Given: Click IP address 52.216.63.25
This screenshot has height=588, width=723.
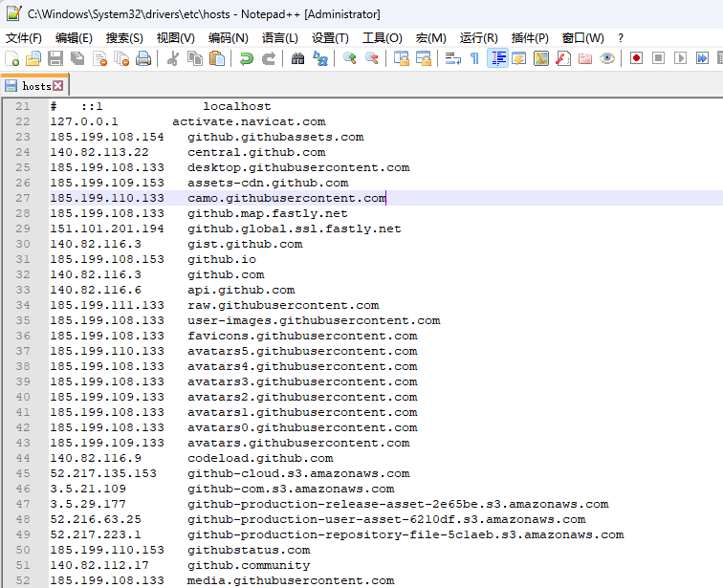Looking at the screenshot, I should pyautogui.click(x=96, y=519).
